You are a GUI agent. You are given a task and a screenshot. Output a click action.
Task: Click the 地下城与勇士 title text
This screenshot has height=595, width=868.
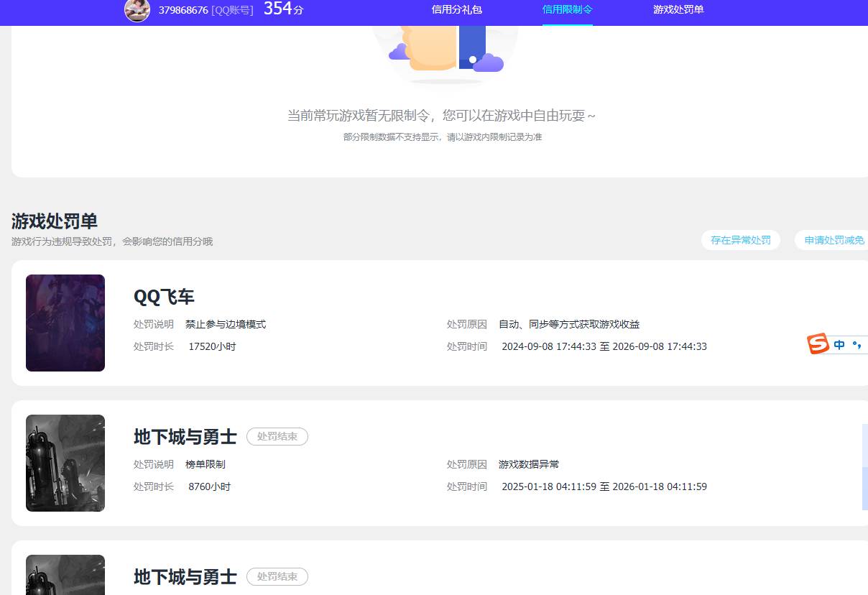pyautogui.click(x=185, y=436)
